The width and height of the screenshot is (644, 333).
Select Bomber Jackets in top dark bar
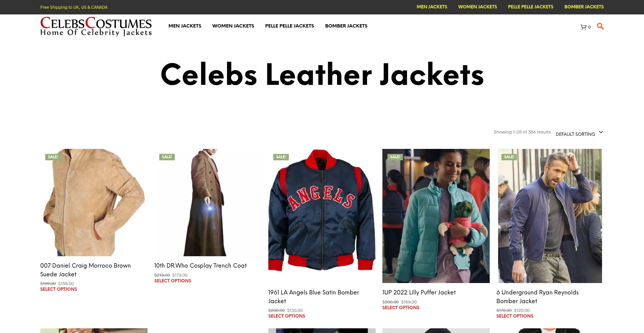(x=584, y=7)
